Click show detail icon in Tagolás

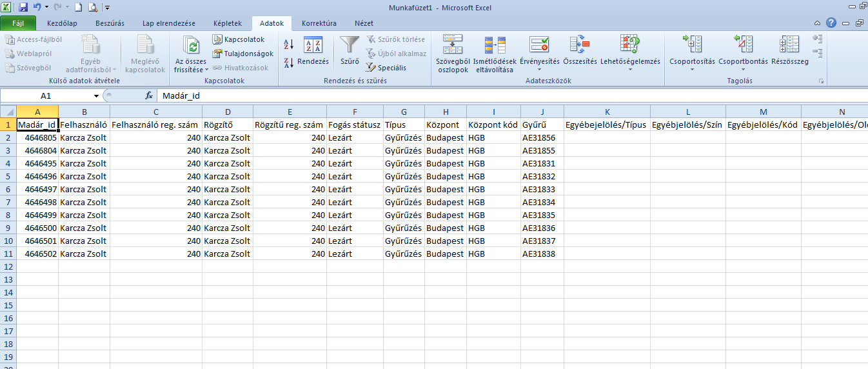(x=818, y=39)
